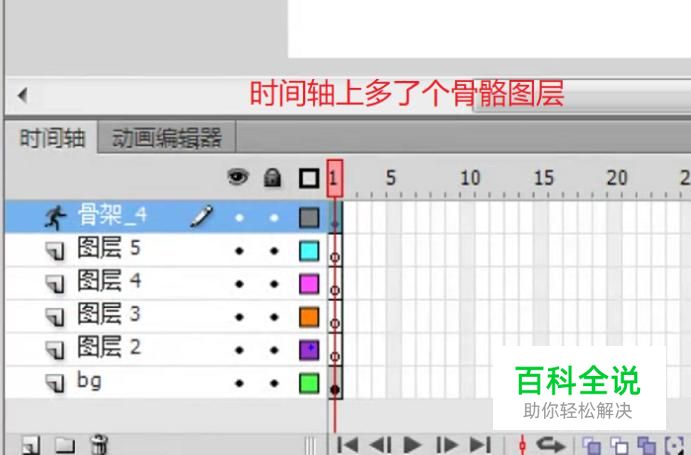
Task: Go to the first frame
Action: click(347, 445)
